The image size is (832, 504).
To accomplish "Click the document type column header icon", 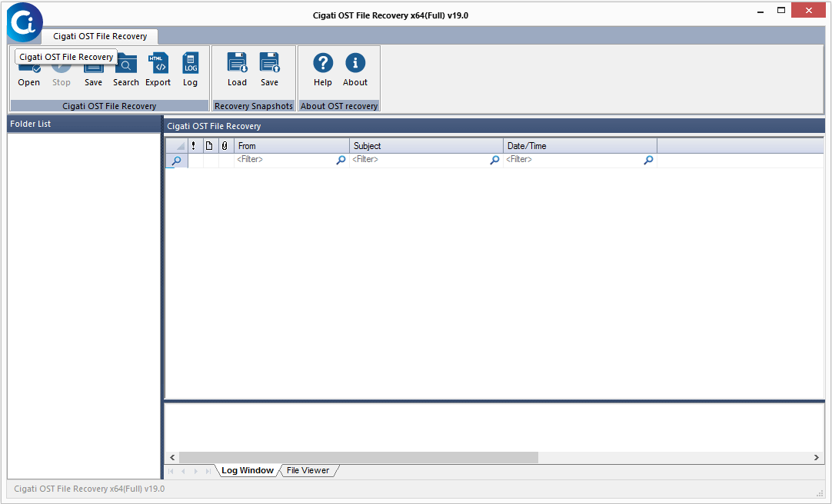I will (209, 146).
